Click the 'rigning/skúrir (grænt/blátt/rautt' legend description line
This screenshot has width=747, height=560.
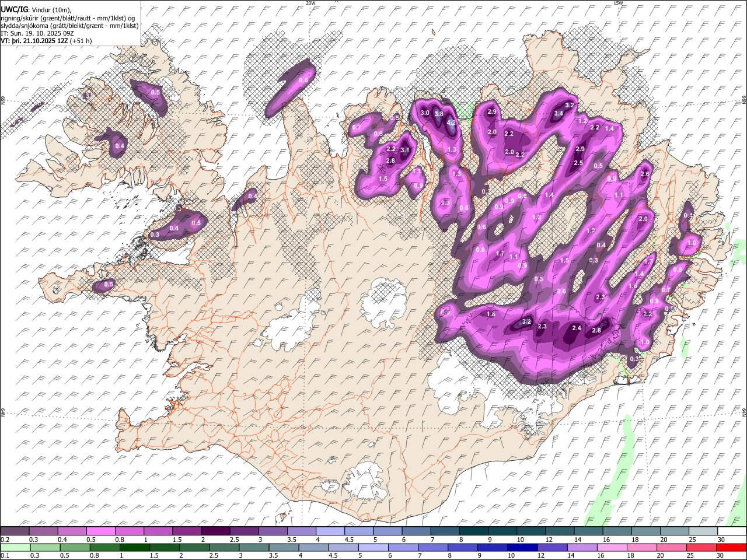69,17
